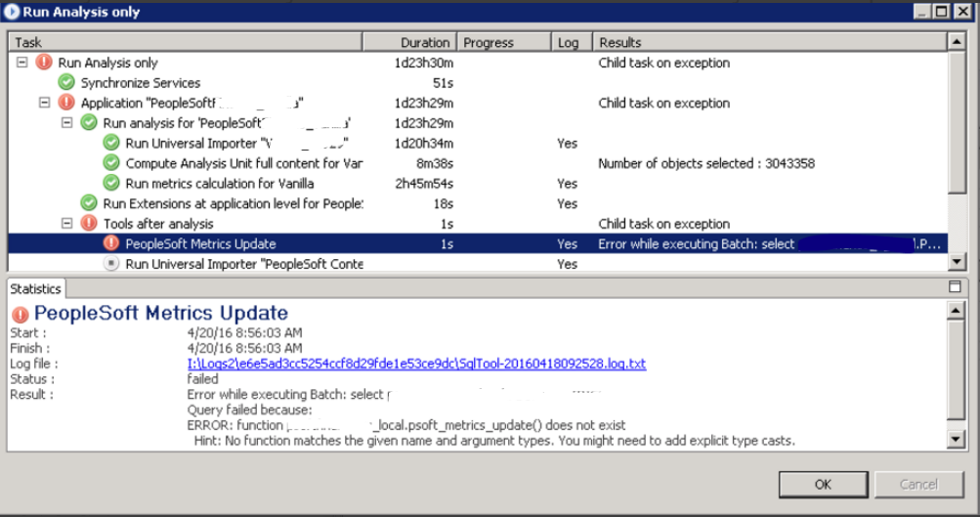Click the OK button
This screenshot has width=980, height=517.
point(823,485)
